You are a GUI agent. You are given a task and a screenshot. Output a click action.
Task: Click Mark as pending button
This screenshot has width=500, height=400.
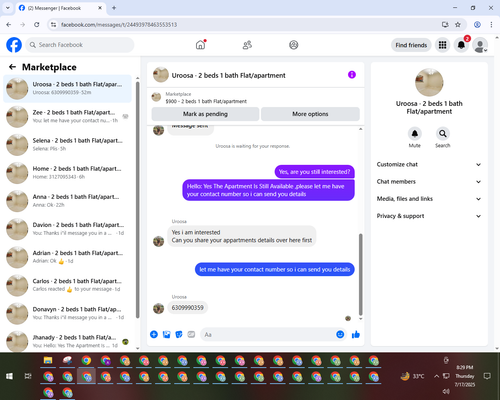205,114
